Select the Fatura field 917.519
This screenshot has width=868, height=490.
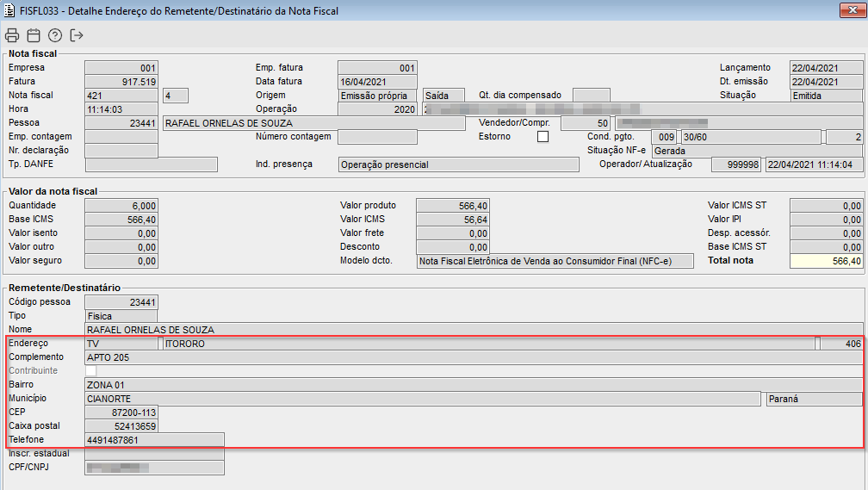point(121,82)
